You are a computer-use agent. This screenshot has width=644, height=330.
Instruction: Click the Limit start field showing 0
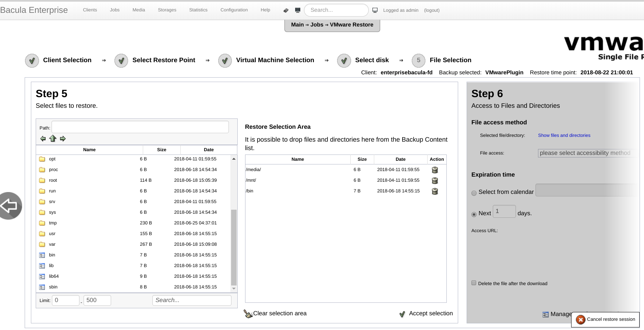[66, 300]
